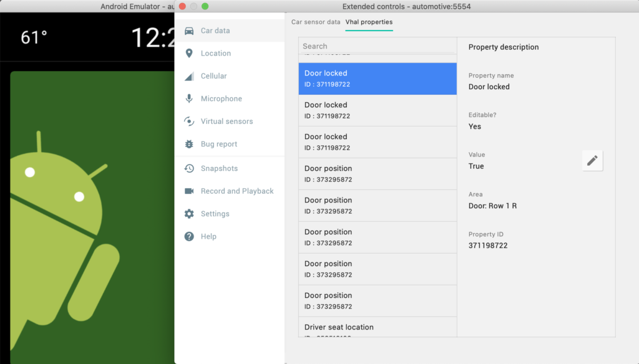Select the Microphone icon in sidebar
This screenshot has height=364, width=639.
pos(189,98)
